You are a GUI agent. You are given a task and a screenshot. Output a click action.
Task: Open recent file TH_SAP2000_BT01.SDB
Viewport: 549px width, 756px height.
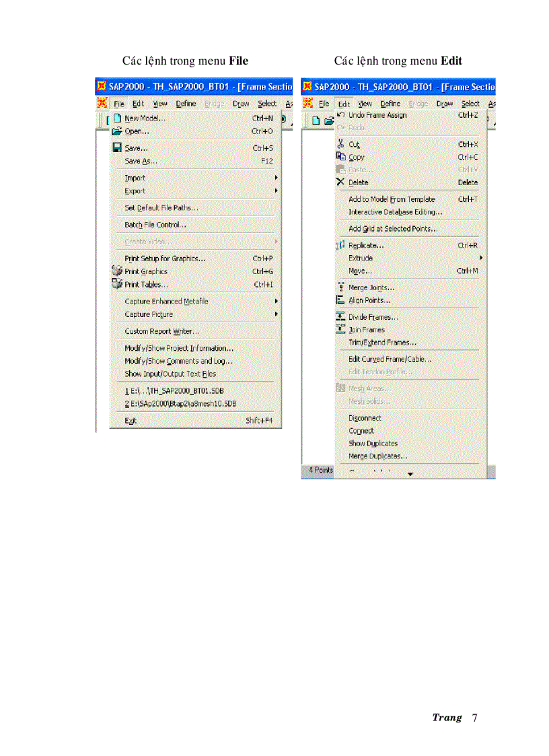coord(172,390)
